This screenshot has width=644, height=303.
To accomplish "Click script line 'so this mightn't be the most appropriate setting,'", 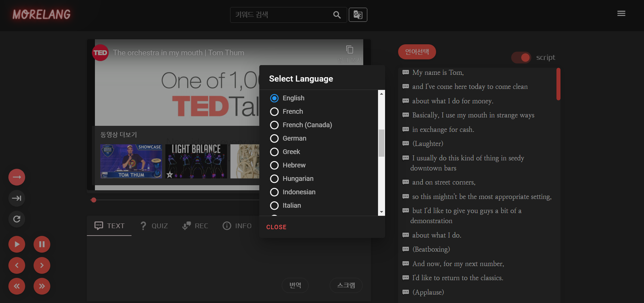I will [482, 197].
